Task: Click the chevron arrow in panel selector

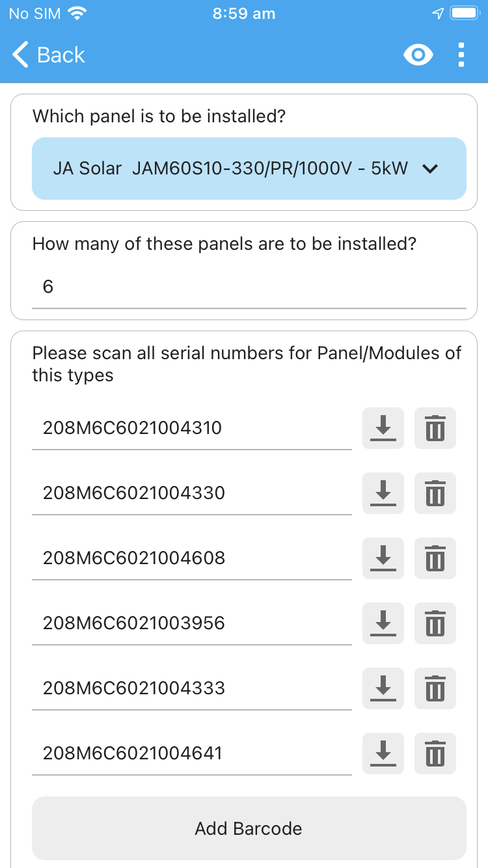Action: tap(430, 169)
